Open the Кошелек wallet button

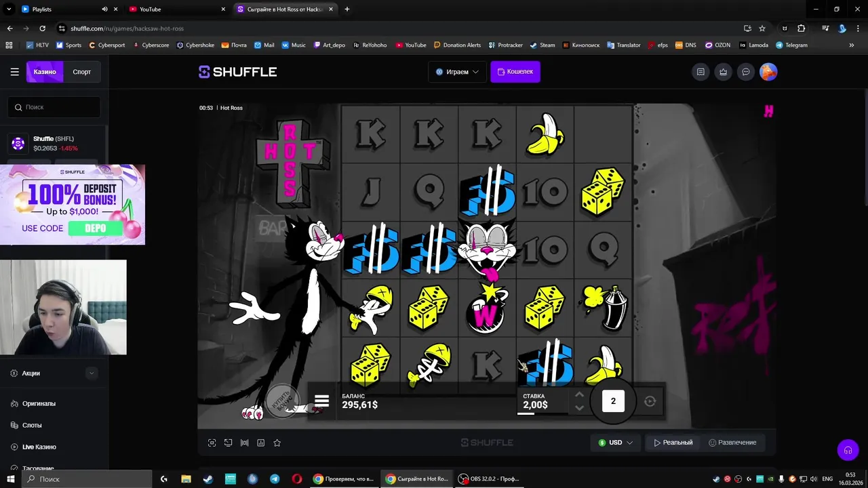[x=515, y=72]
